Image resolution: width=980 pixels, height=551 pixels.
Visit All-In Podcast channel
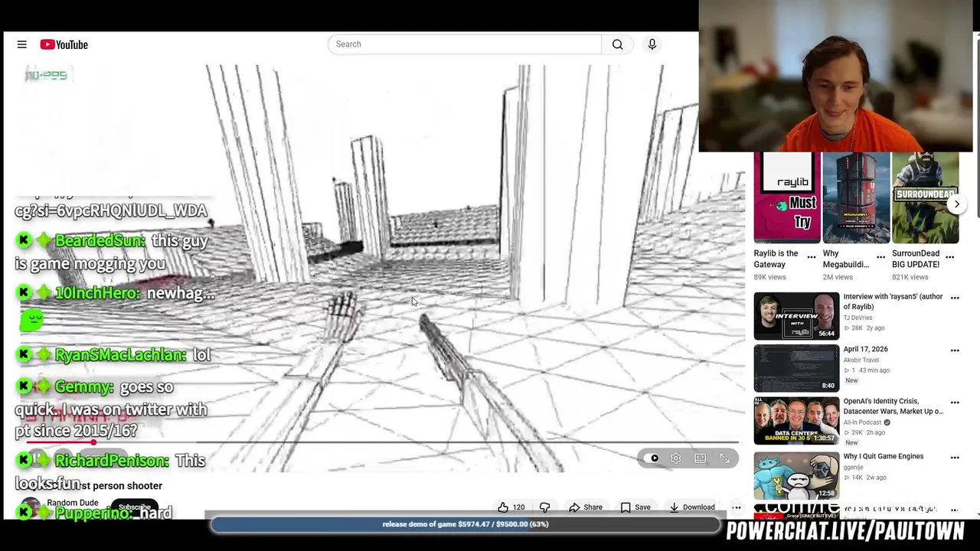coord(863,422)
